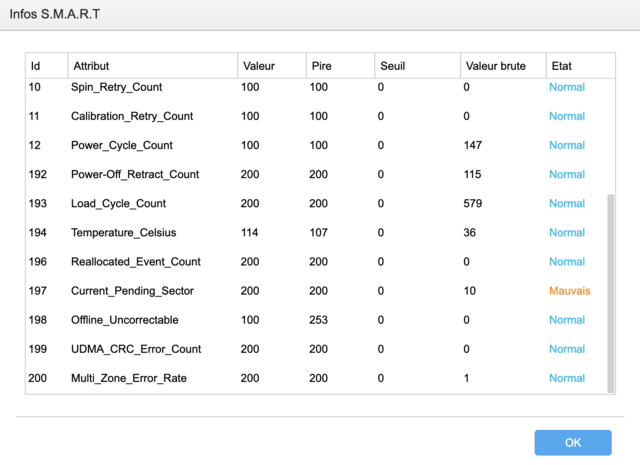Click the Seuil column header
Image resolution: width=640 pixels, height=465 pixels.
pos(418,66)
